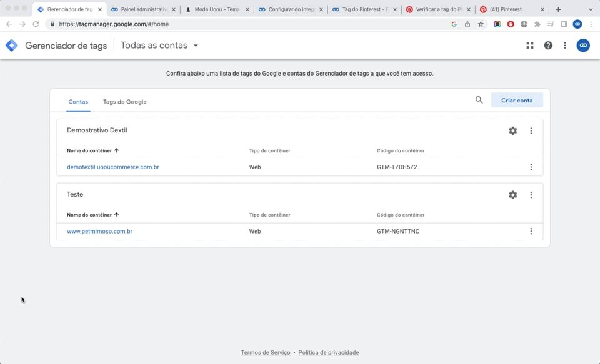Click the Gerenciador de tags diamond logo
The height and width of the screenshot is (364, 600).
(x=11, y=45)
